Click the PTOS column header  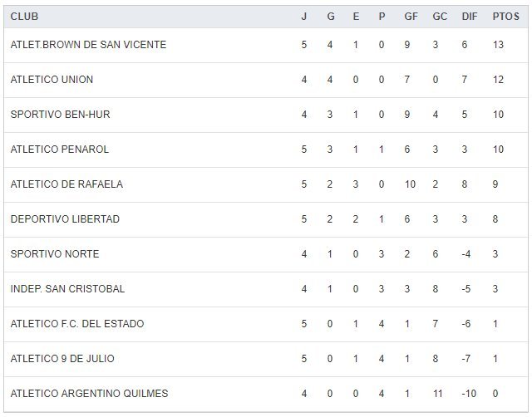click(x=505, y=17)
